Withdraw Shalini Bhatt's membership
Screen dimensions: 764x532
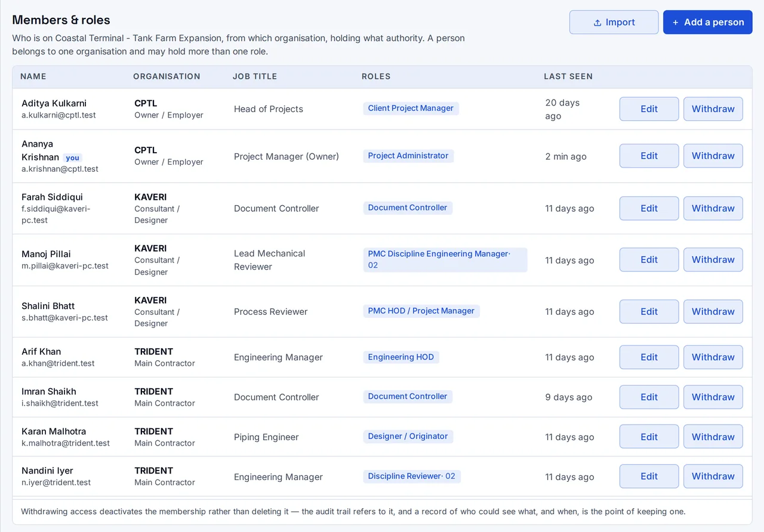click(x=713, y=311)
